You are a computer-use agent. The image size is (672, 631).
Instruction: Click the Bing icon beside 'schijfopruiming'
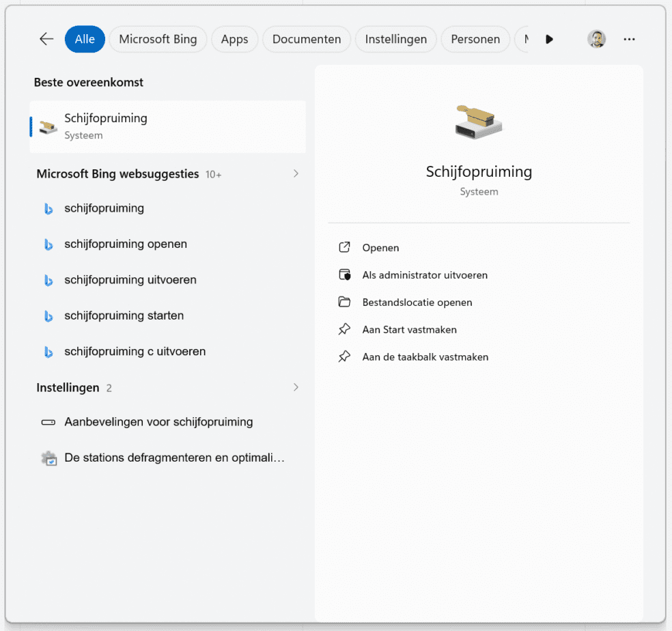click(48, 209)
